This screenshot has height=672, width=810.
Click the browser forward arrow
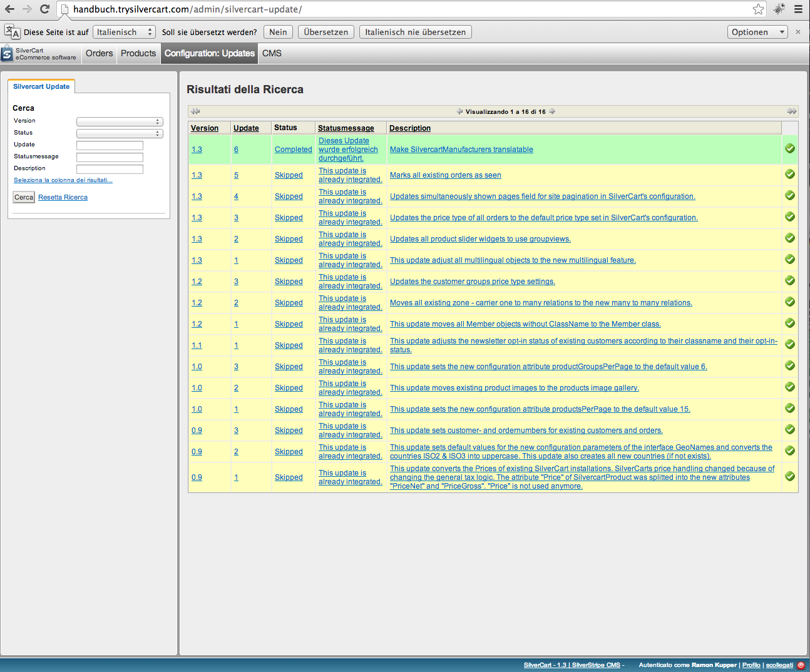[x=27, y=9]
